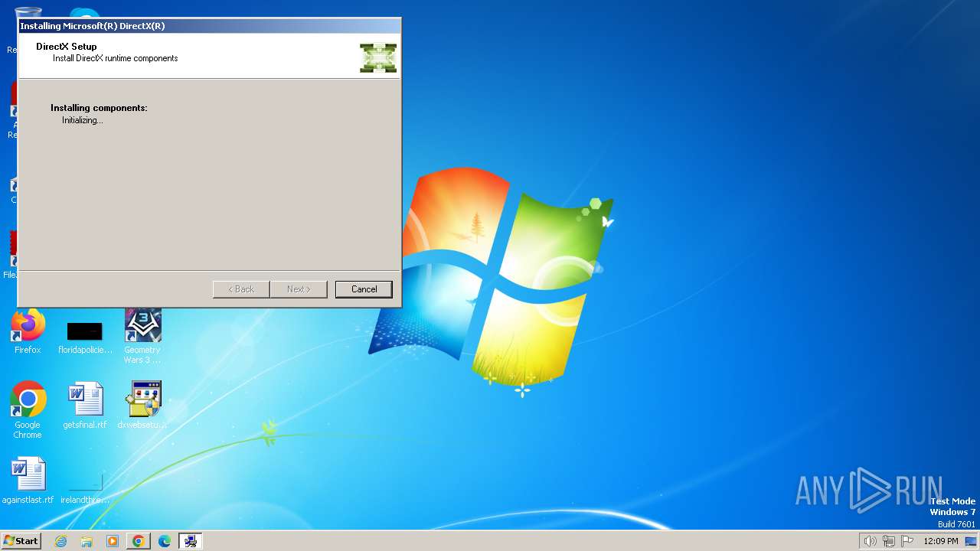Click the DirectX Setup logo icon
The width and height of the screenshot is (980, 551).
tap(378, 58)
